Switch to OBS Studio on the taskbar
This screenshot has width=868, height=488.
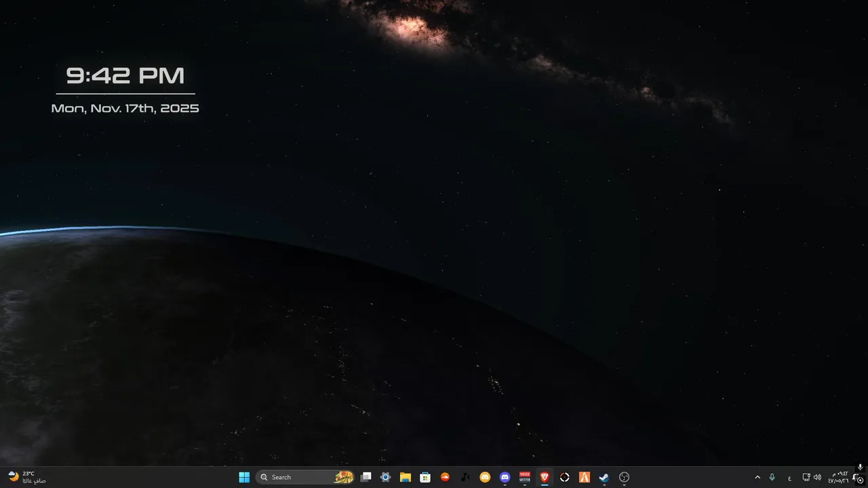click(625, 477)
